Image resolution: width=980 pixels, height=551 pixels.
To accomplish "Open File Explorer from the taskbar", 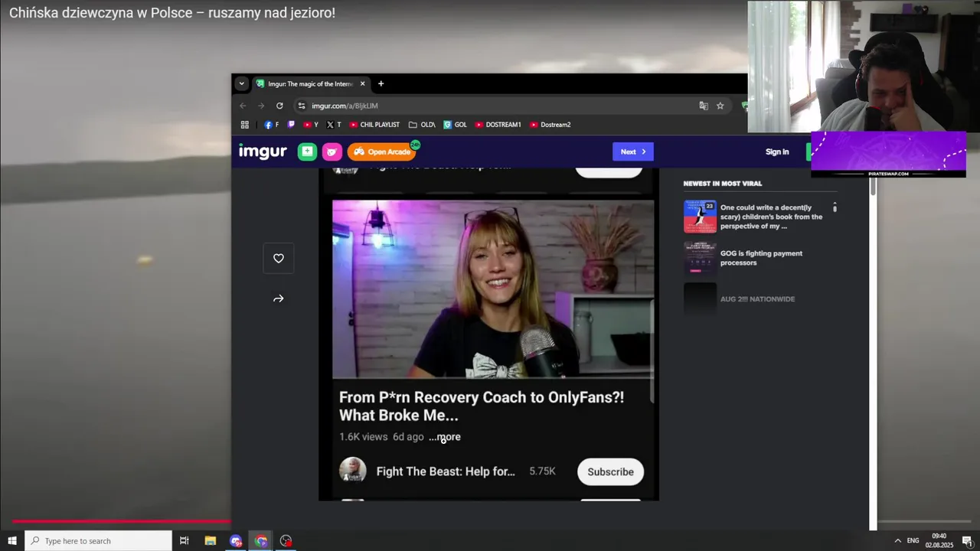I will point(211,541).
